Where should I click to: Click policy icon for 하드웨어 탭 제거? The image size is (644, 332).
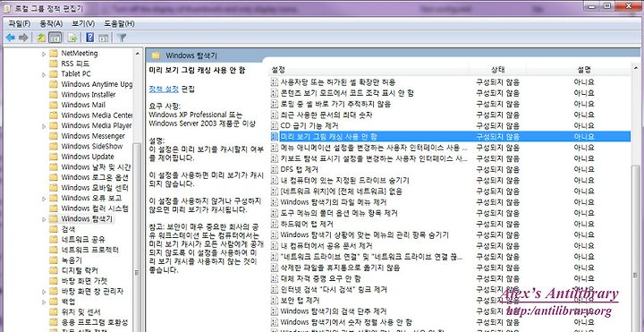pyautogui.click(x=275, y=224)
